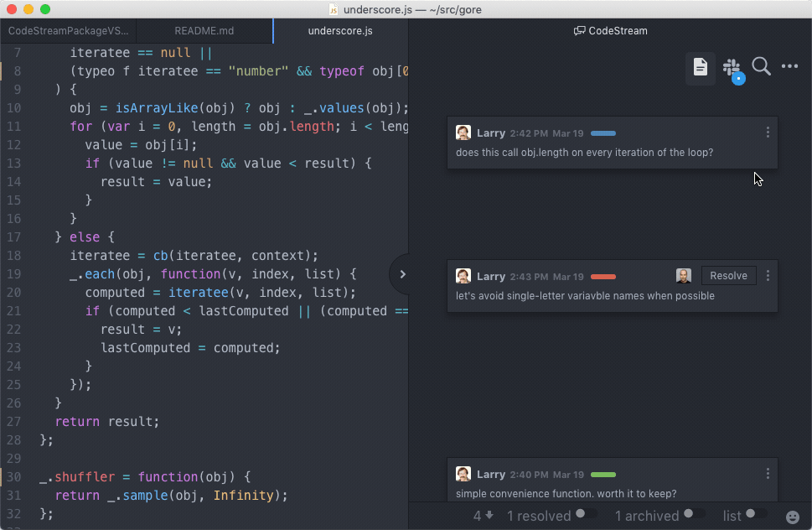
Task: Click the red status bar on the variable-names comment
Action: [602, 276]
